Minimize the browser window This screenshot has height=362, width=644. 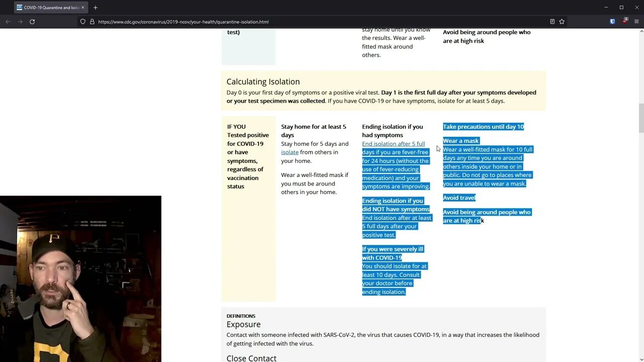pos(606,8)
